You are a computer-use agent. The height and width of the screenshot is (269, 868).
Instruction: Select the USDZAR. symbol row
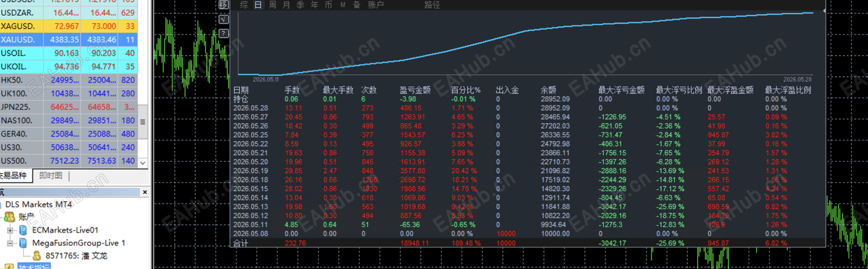point(68,12)
